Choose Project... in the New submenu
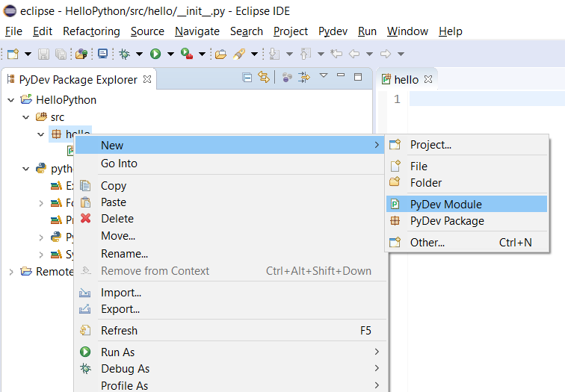 [467, 145]
